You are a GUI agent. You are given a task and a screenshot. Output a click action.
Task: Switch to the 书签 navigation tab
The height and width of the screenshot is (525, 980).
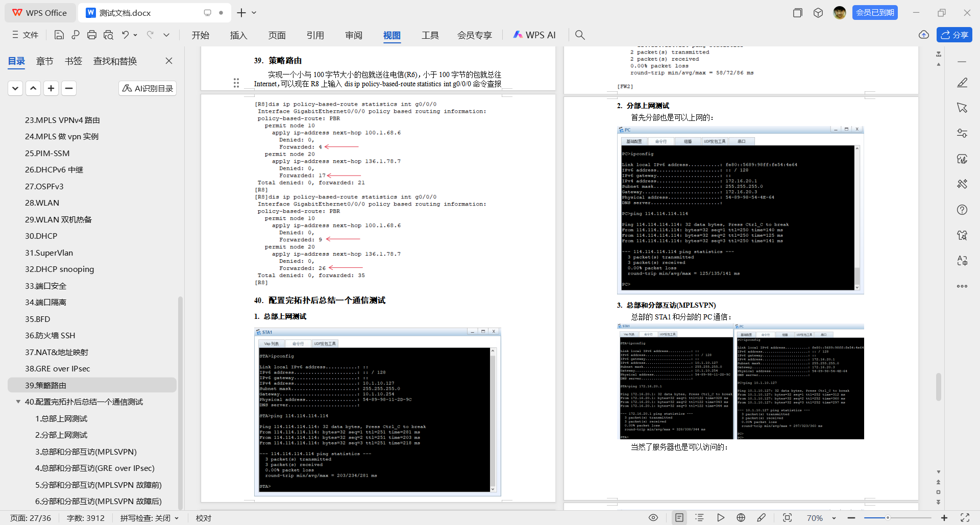coord(73,61)
